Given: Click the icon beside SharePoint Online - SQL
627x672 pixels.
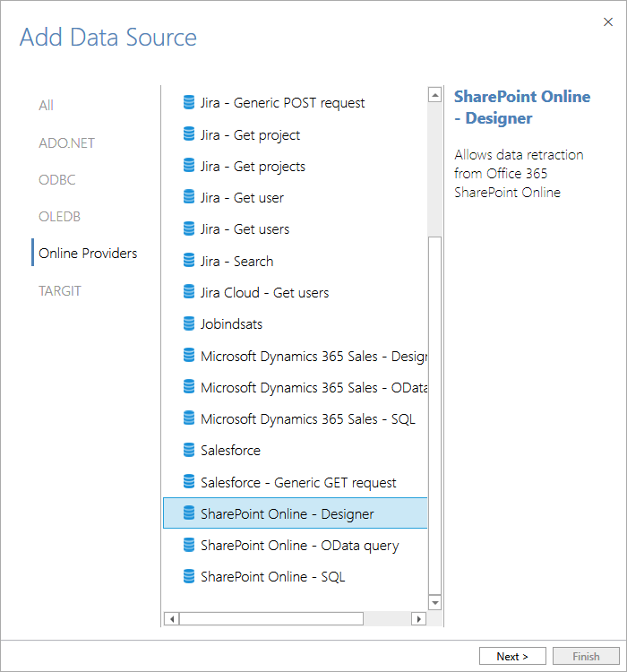Looking at the screenshot, I should pyautogui.click(x=189, y=576).
